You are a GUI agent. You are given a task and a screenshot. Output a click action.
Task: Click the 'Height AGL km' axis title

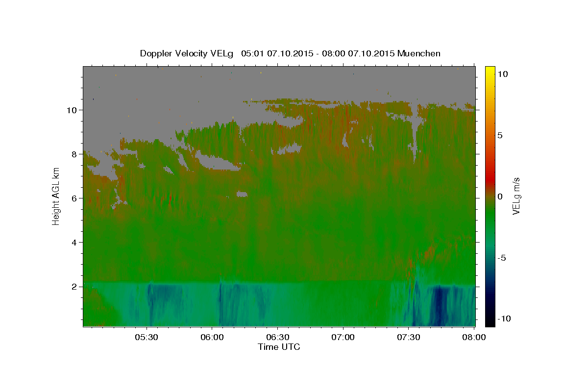click(56, 196)
